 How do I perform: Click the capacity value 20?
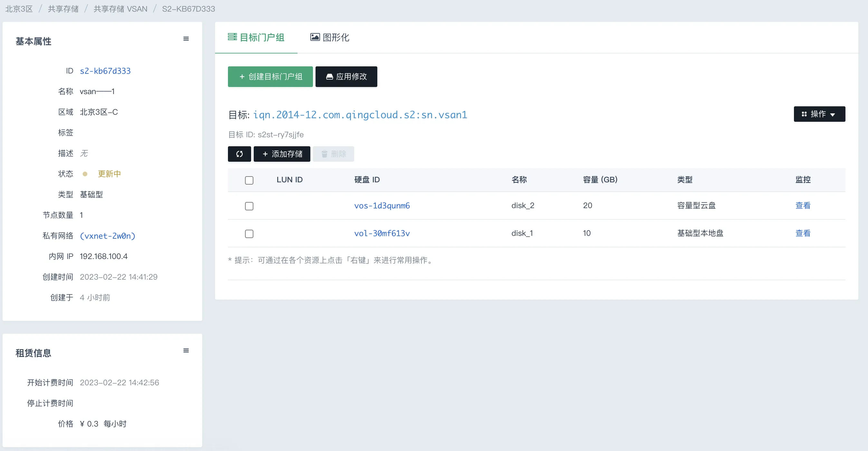pos(587,206)
